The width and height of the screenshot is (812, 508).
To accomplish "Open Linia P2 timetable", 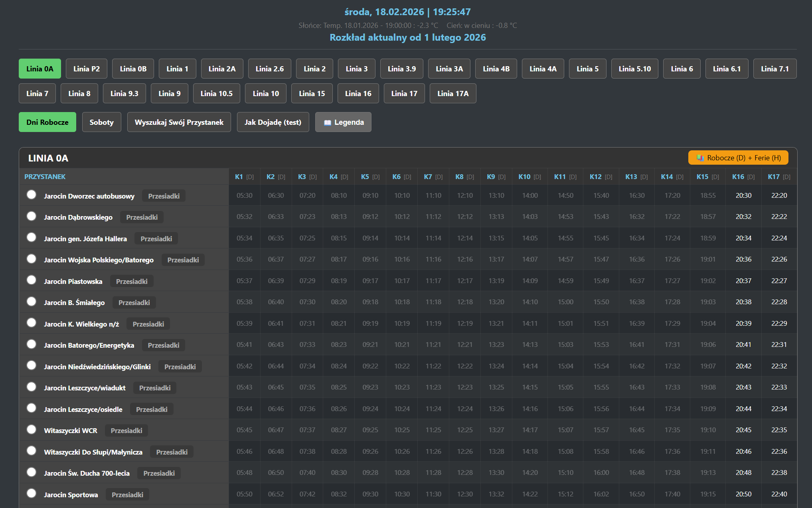I will 86,69.
